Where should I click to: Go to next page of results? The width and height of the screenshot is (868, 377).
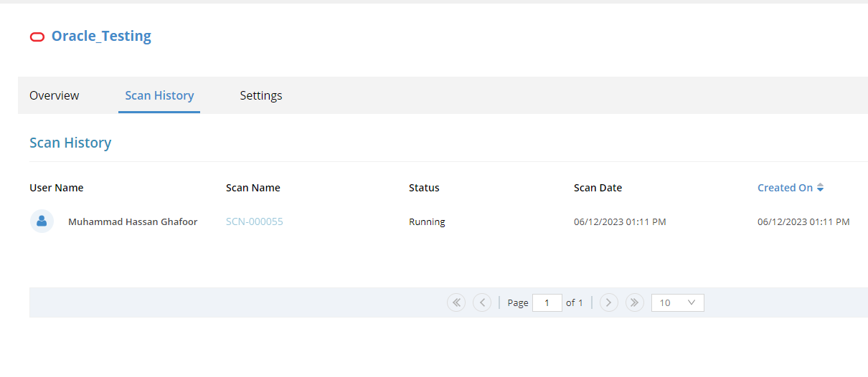[x=608, y=302]
